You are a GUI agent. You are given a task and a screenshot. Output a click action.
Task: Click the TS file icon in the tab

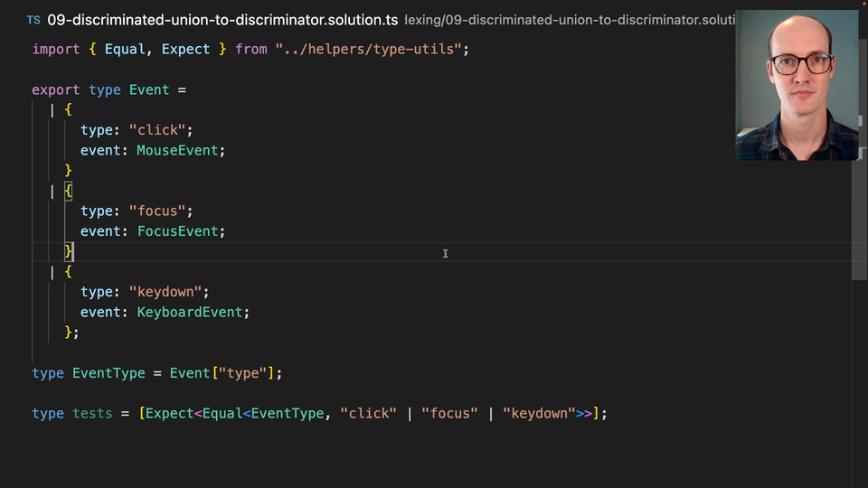tap(33, 19)
